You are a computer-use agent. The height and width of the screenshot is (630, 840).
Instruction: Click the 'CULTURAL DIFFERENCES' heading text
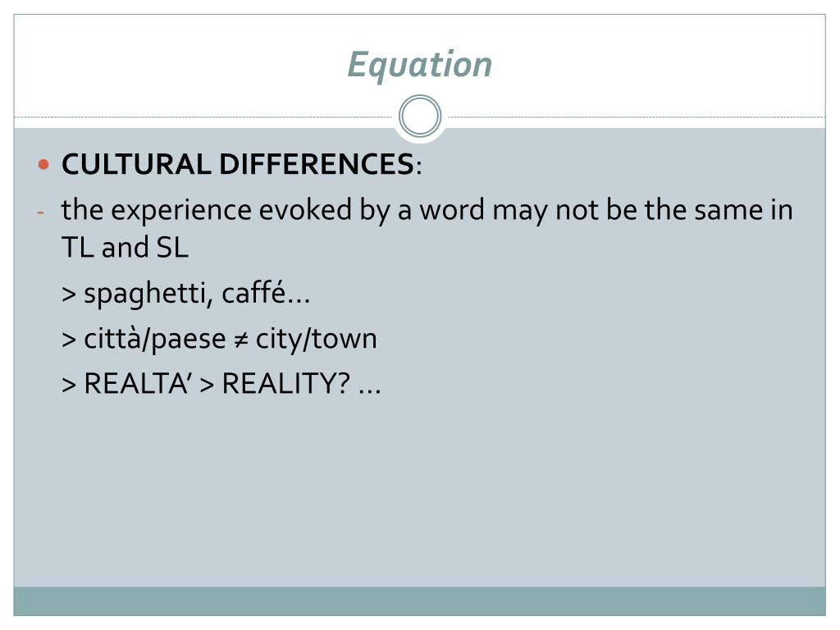click(238, 164)
